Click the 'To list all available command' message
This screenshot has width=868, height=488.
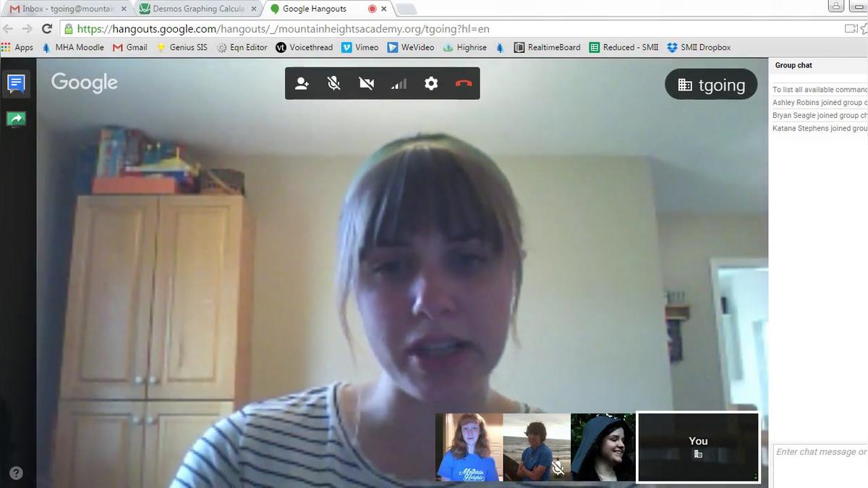820,90
